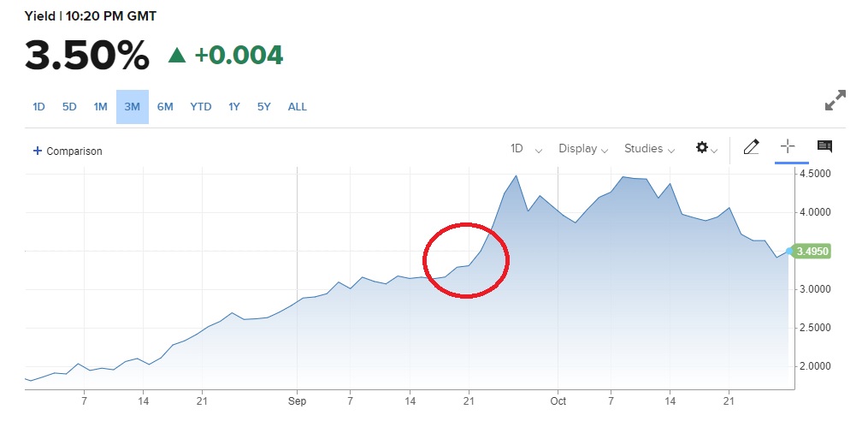Click the Comparison button
868x433 pixels.
coord(68,151)
